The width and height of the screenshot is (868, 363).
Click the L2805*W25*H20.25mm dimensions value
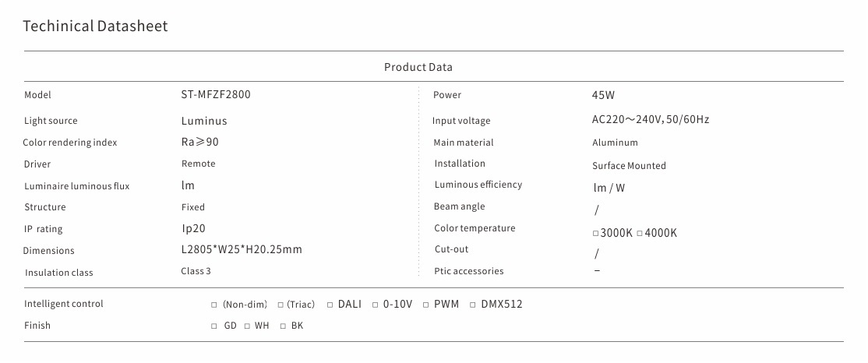(241, 250)
